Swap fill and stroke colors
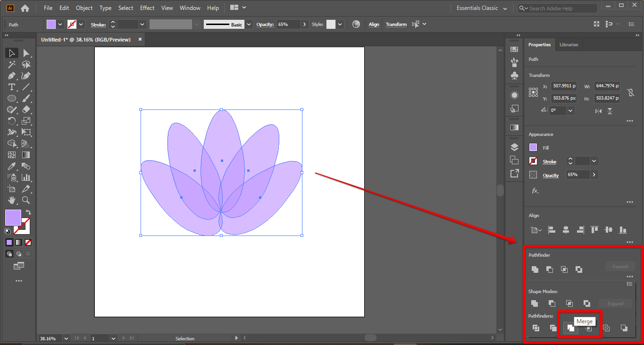The width and height of the screenshot is (644, 345). pyautogui.click(x=28, y=212)
